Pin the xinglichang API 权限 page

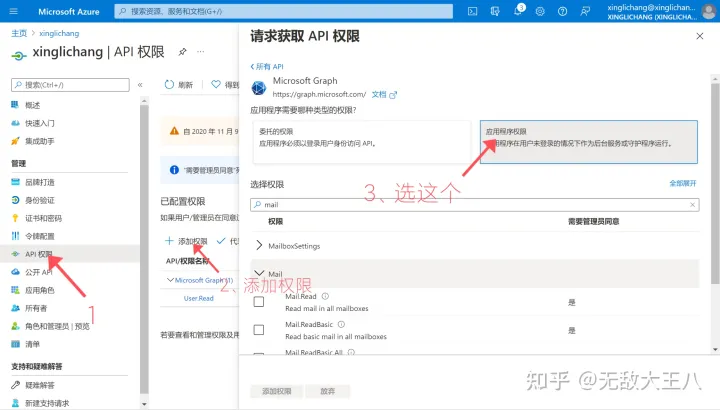182,51
